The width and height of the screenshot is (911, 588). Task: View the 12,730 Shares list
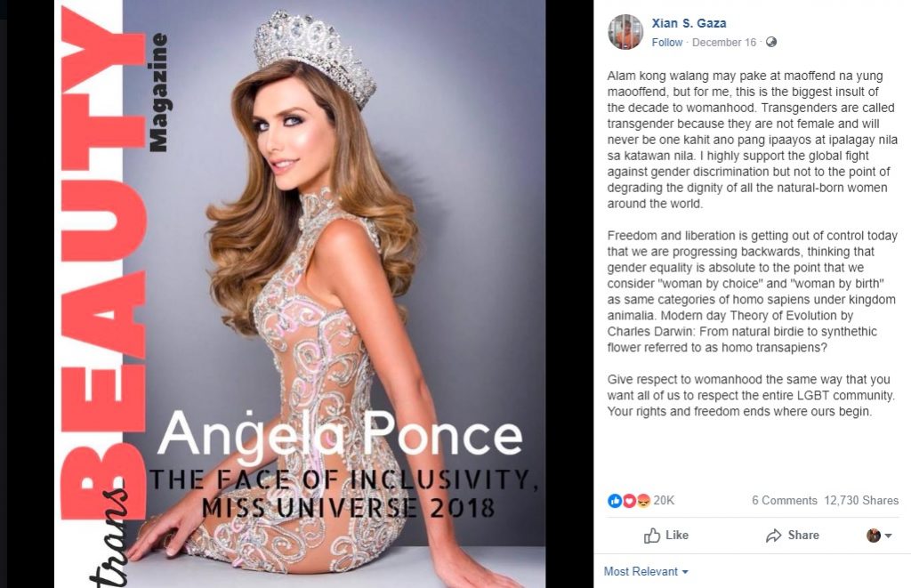(861, 500)
